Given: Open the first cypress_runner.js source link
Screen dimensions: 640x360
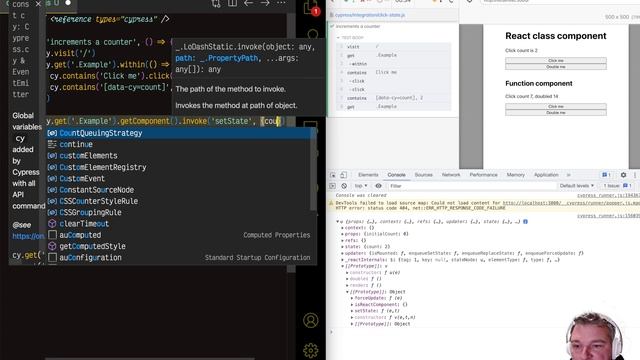Looking at the screenshot, I should pyautogui.click(x=608, y=196).
